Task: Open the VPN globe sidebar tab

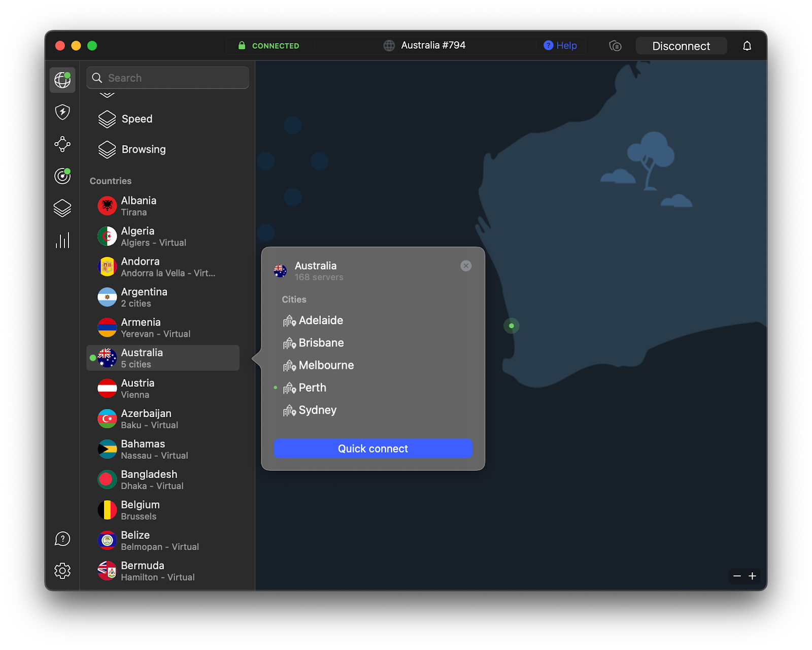Action: pyautogui.click(x=62, y=80)
